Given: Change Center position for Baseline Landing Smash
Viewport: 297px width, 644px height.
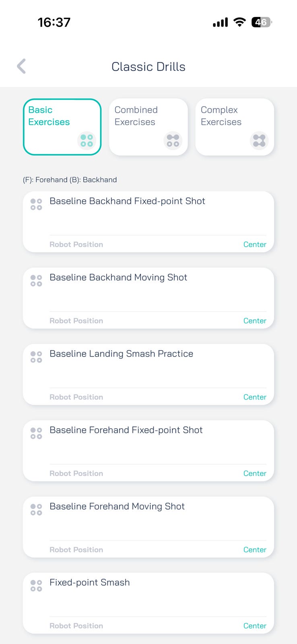Looking at the screenshot, I should click(255, 397).
